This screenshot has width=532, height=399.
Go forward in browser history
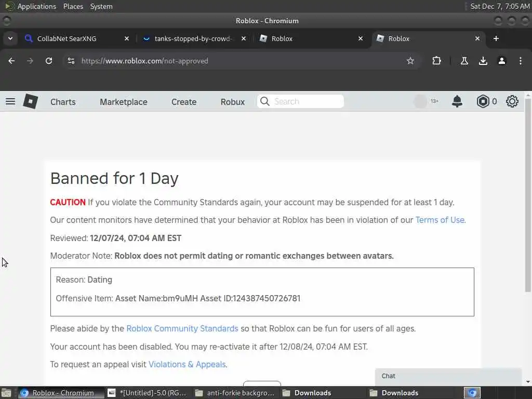[30, 61]
